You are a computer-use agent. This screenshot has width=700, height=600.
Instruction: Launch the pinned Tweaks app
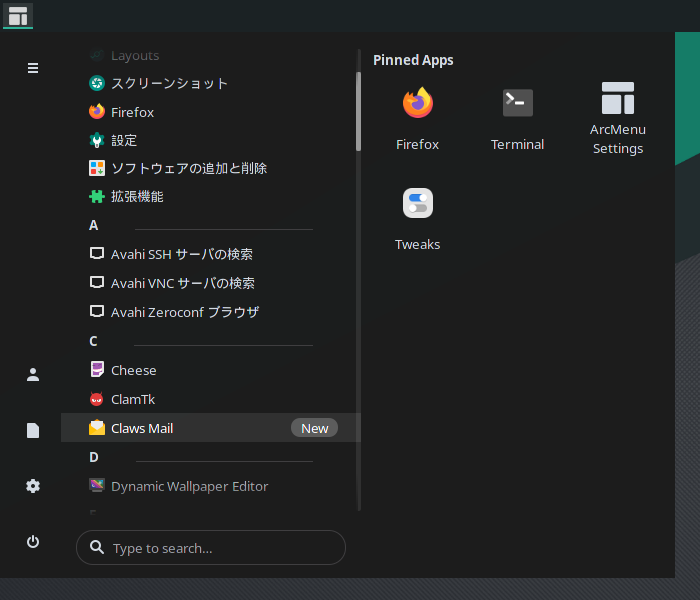click(x=417, y=219)
